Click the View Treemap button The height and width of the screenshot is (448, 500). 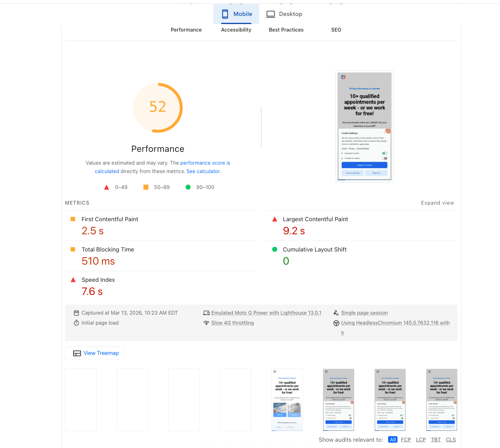(x=94, y=353)
